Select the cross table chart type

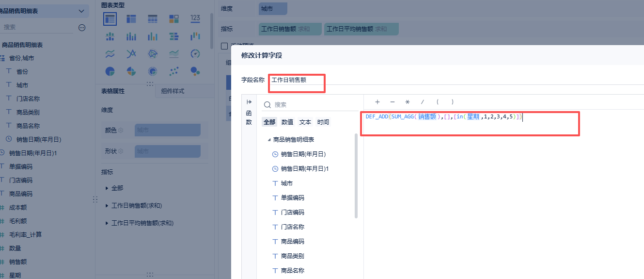coord(131,19)
